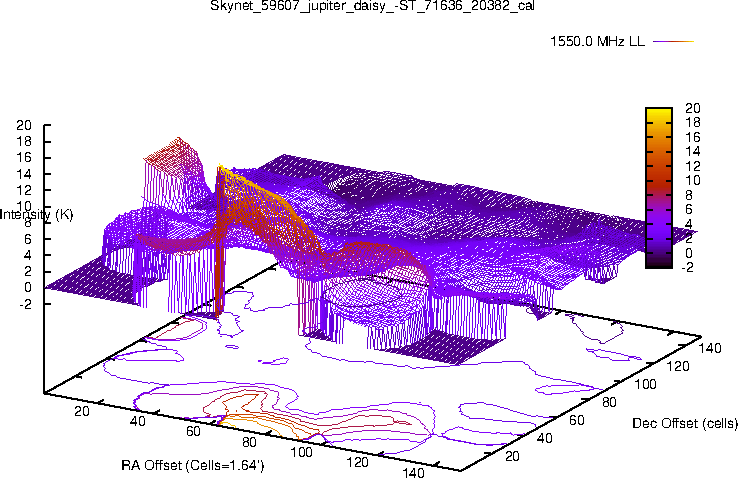Image resolution: width=738 pixels, height=478 pixels.
Task: Select tick label 20 on the RA Offset axis
Action: (82, 411)
